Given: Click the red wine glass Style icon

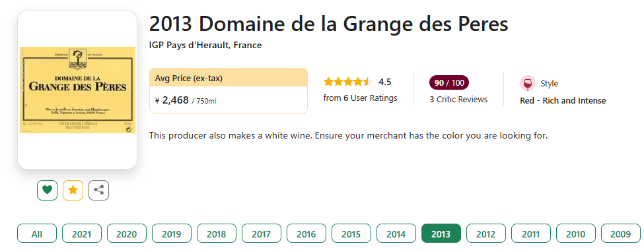Looking at the screenshot, I should coord(527,83).
